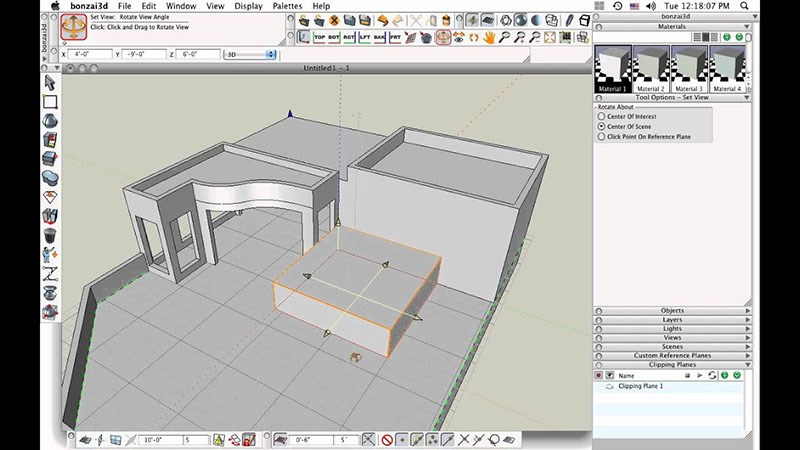Activate the Rotate View orbit tool

coord(443,37)
